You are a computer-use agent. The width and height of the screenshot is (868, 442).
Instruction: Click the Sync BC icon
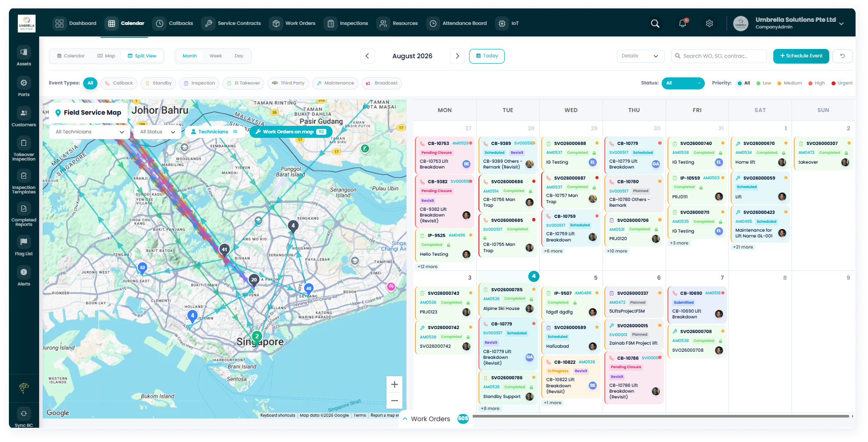pyautogui.click(x=24, y=414)
